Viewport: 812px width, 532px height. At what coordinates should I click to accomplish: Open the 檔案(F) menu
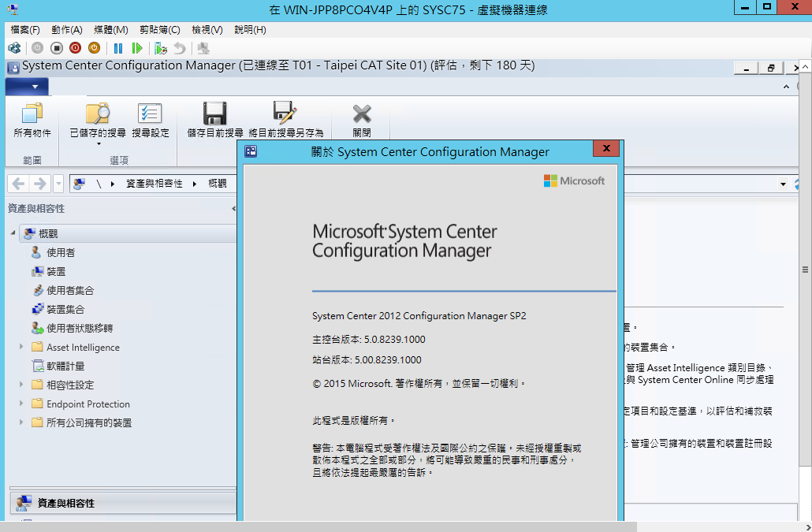click(x=25, y=29)
